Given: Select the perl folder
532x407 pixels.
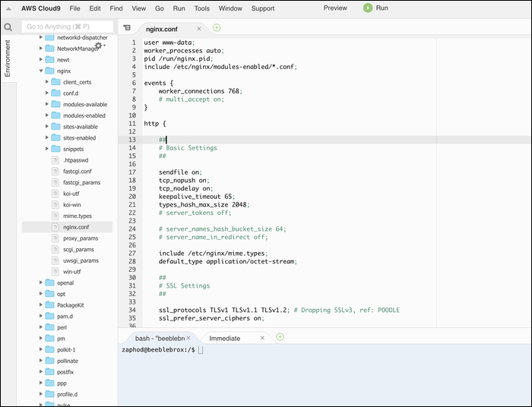Looking at the screenshot, I should (62, 327).
